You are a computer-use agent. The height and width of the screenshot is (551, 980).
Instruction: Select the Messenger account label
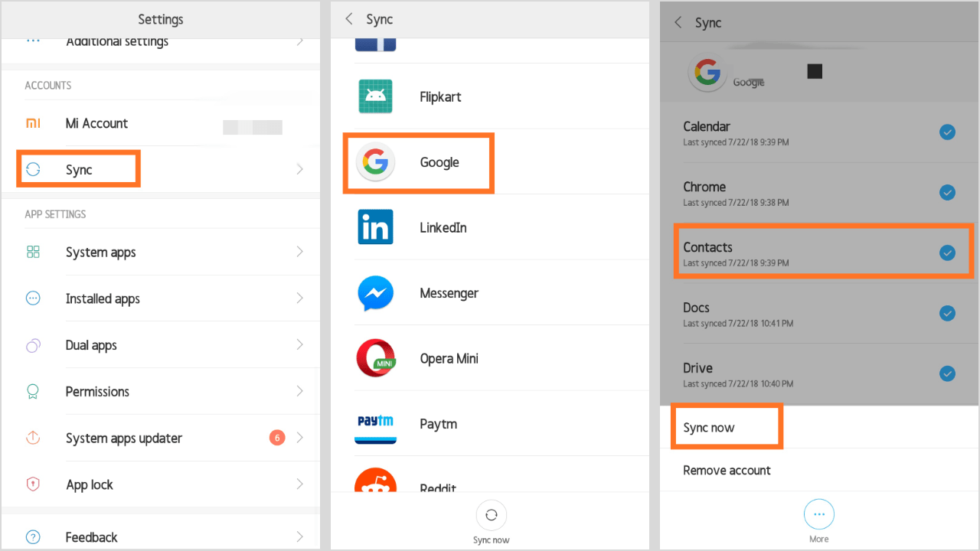(449, 293)
